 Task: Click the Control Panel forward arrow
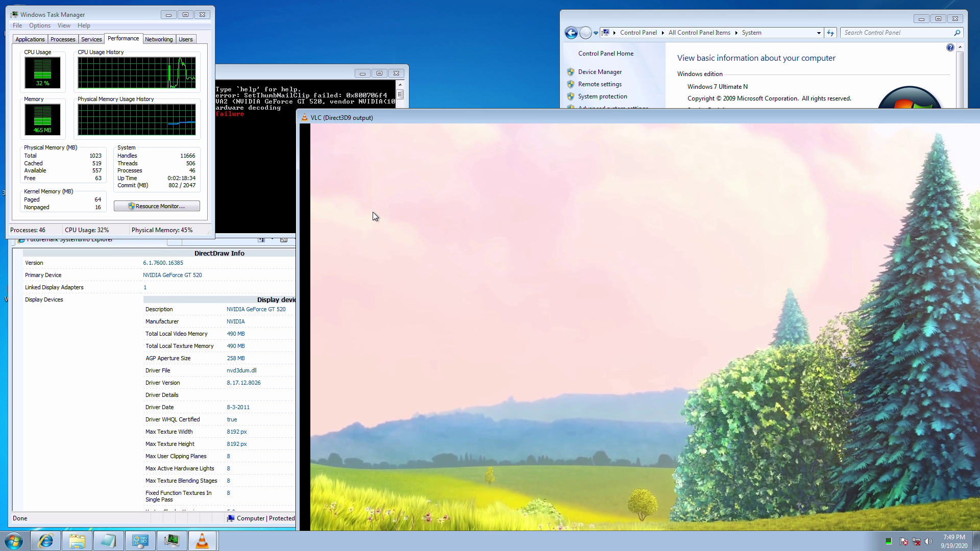click(585, 33)
